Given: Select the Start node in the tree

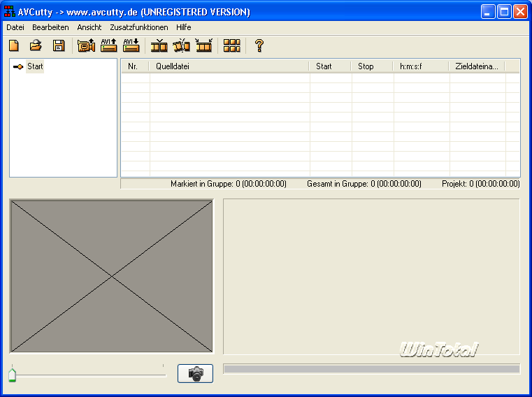Looking at the screenshot, I should 35,66.
